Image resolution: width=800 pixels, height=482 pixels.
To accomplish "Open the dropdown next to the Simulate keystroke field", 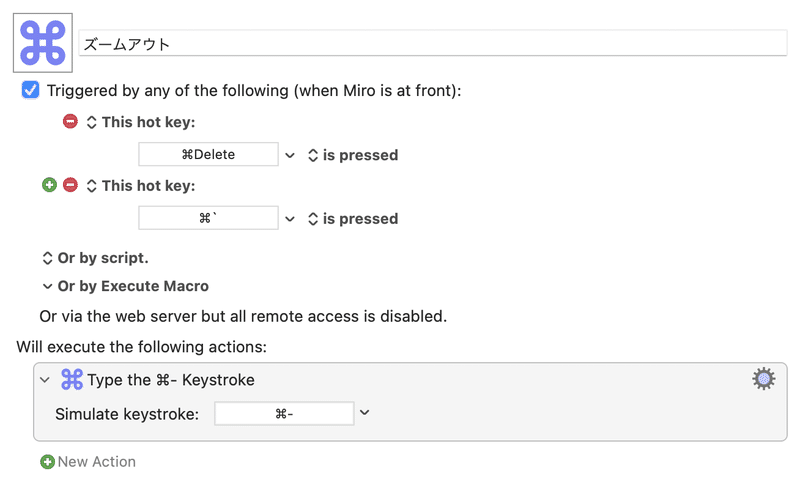I will pos(364,413).
